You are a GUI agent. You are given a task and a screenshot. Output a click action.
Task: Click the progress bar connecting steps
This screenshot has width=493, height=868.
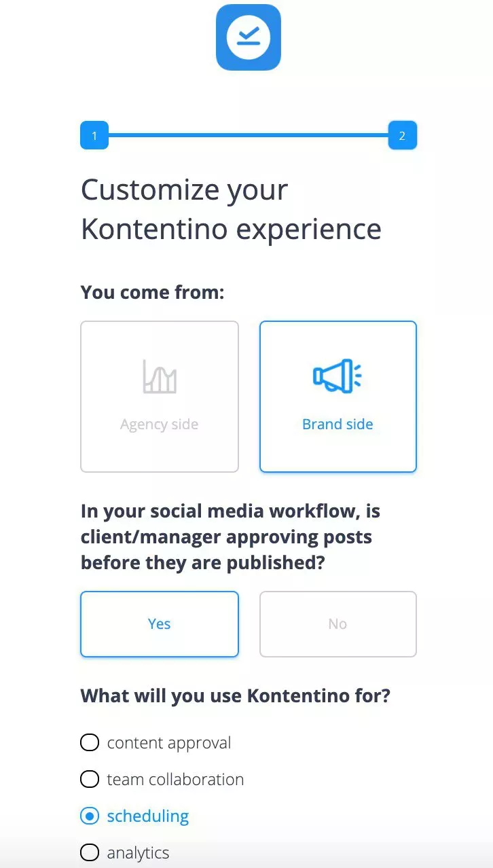click(x=248, y=135)
